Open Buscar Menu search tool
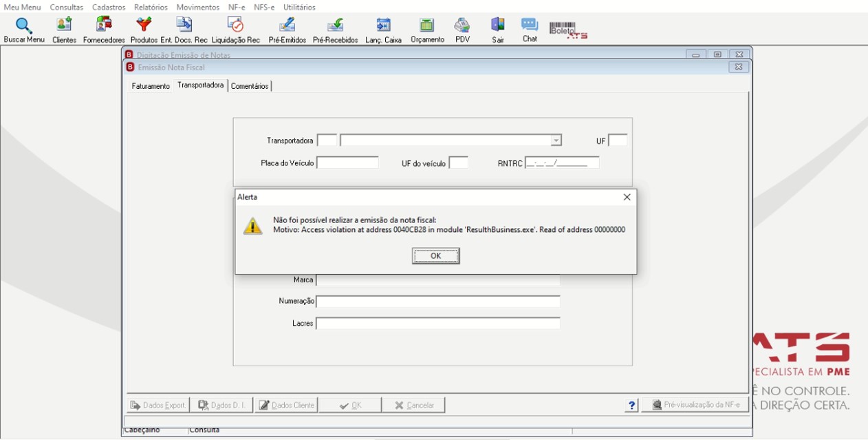The width and height of the screenshot is (868, 440). pos(24,31)
